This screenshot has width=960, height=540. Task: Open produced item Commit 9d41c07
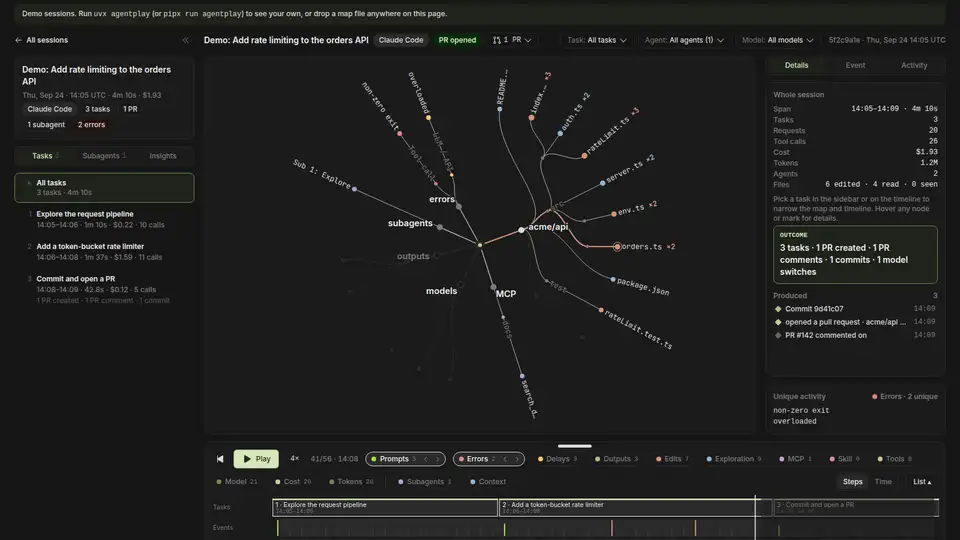click(x=855, y=309)
